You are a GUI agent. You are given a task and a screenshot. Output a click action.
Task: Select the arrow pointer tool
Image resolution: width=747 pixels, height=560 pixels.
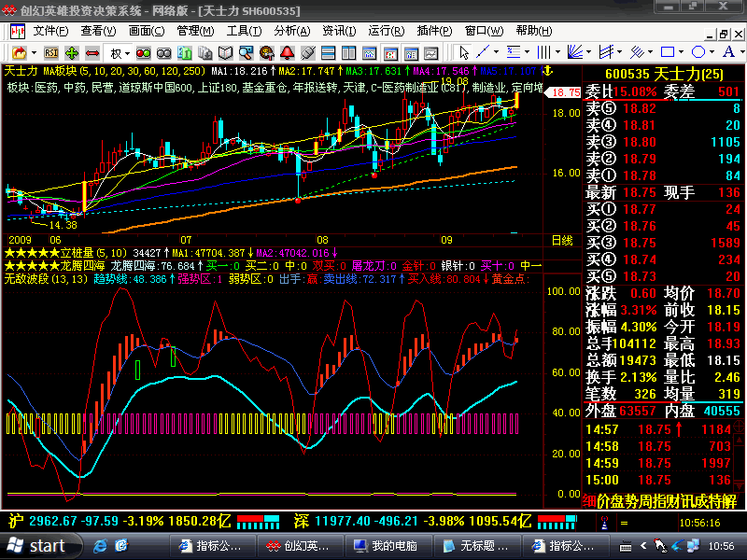tap(463, 52)
